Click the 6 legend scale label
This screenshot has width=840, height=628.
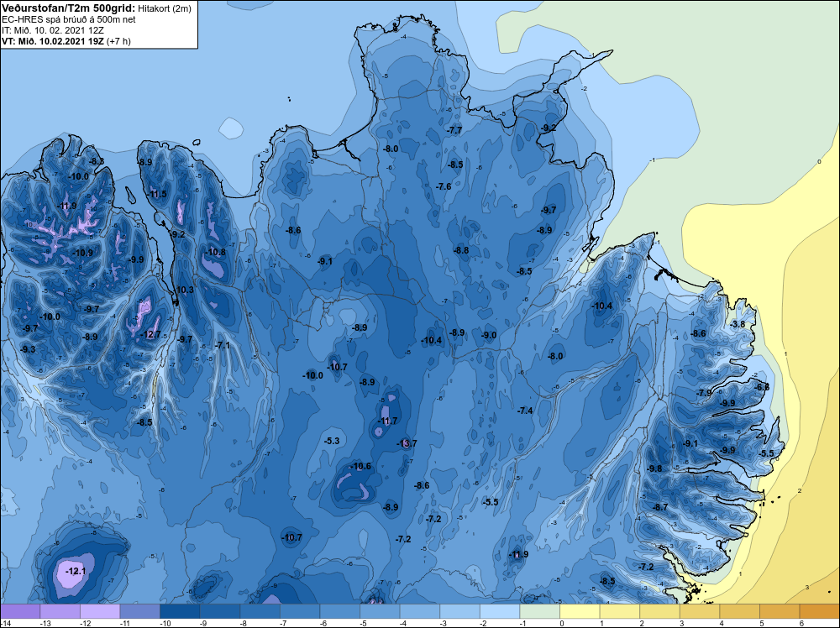tap(802, 623)
